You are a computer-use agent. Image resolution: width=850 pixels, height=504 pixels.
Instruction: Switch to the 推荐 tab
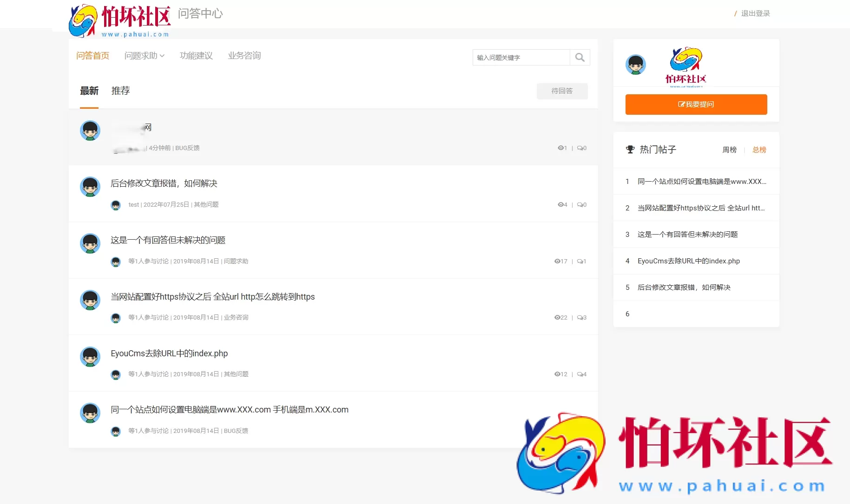point(120,91)
